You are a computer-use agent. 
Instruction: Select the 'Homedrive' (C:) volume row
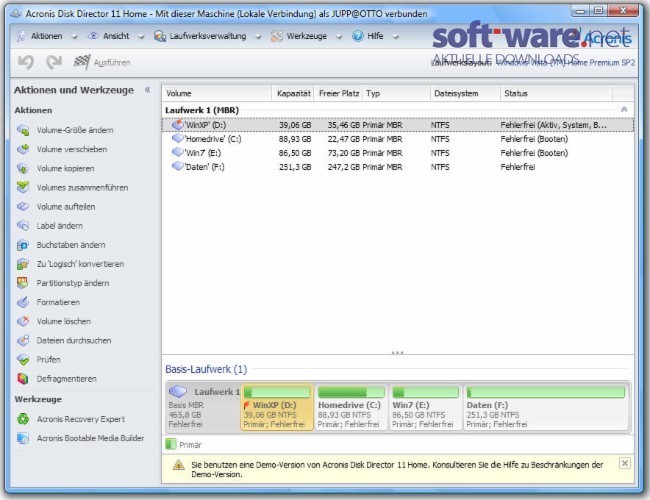[398, 139]
